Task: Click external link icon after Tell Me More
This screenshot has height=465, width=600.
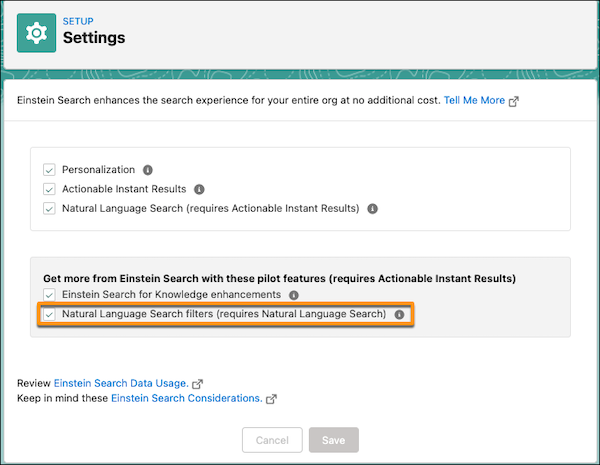Action: pos(514,101)
